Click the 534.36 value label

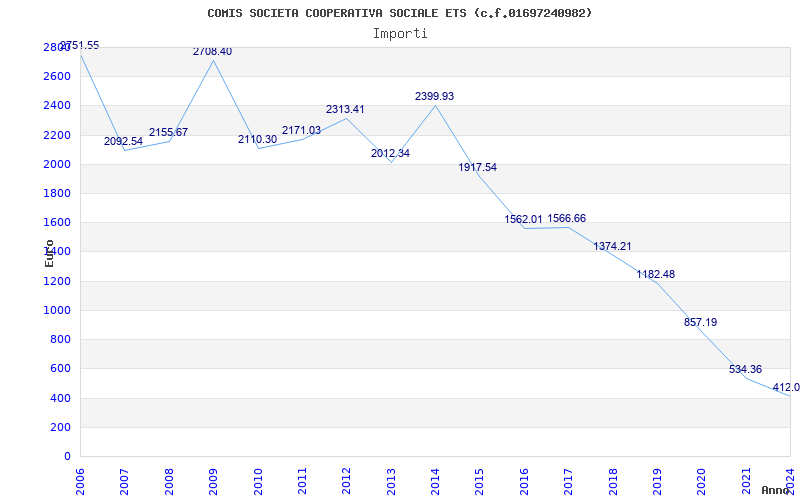tap(745, 369)
